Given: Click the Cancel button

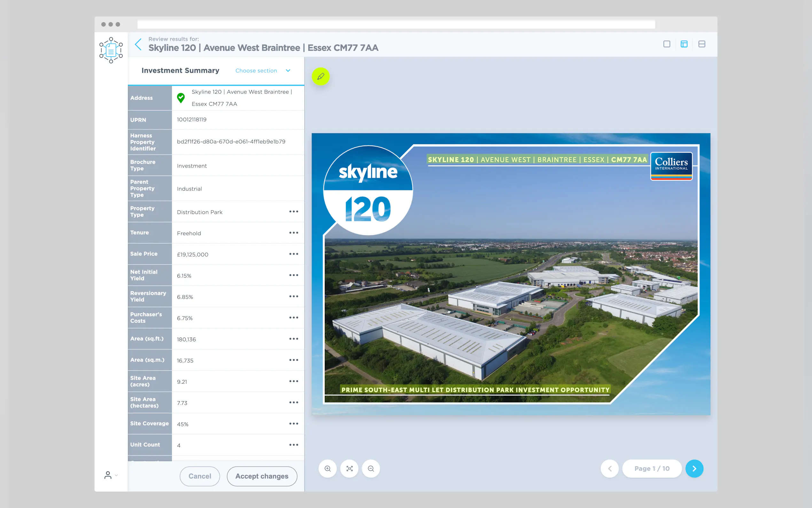Looking at the screenshot, I should [x=200, y=476].
